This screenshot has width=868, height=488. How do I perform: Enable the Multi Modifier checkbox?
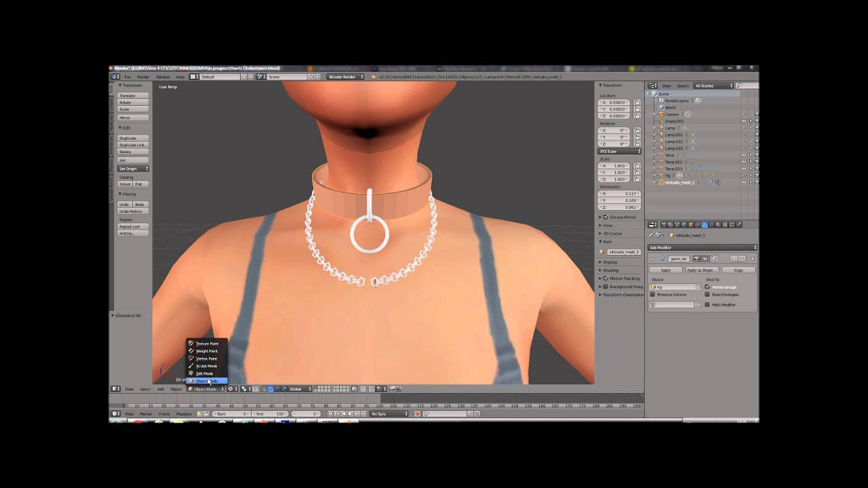(707, 304)
